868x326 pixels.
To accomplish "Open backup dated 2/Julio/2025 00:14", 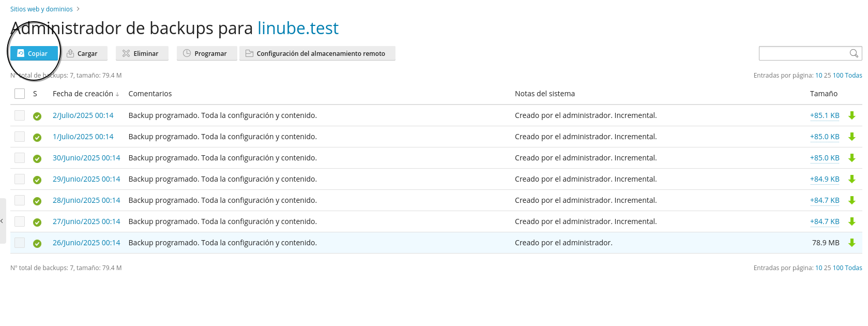I will [83, 115].
